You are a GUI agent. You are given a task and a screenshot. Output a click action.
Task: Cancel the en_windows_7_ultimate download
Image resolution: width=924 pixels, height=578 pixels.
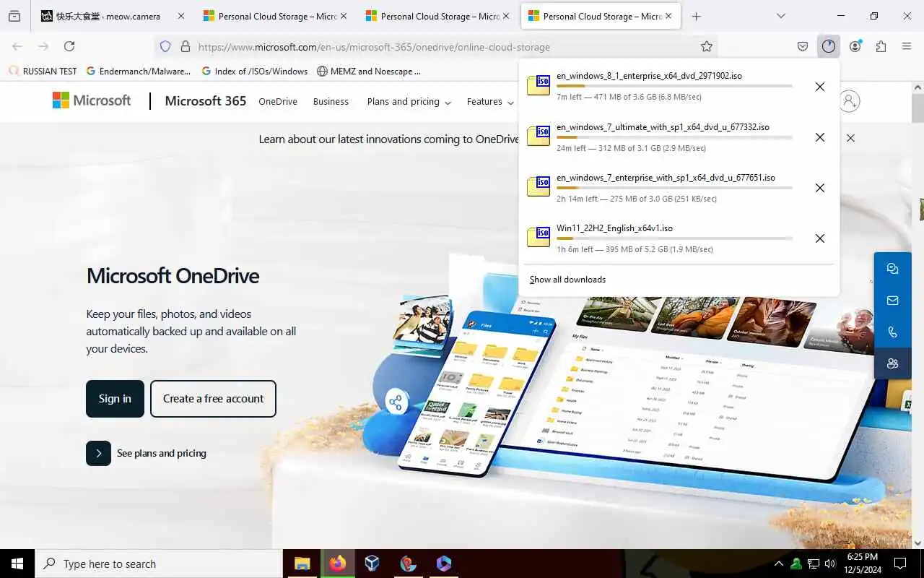tap(819, 137)
